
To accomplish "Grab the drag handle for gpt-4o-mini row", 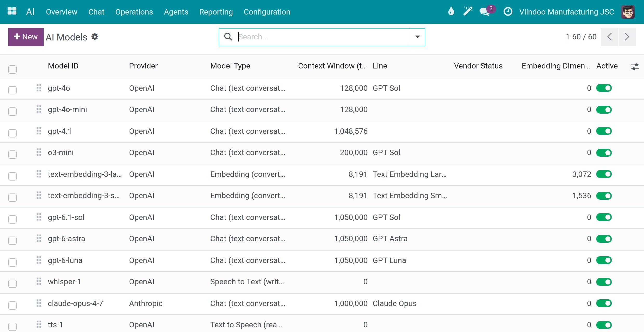I will pos(39,109).
